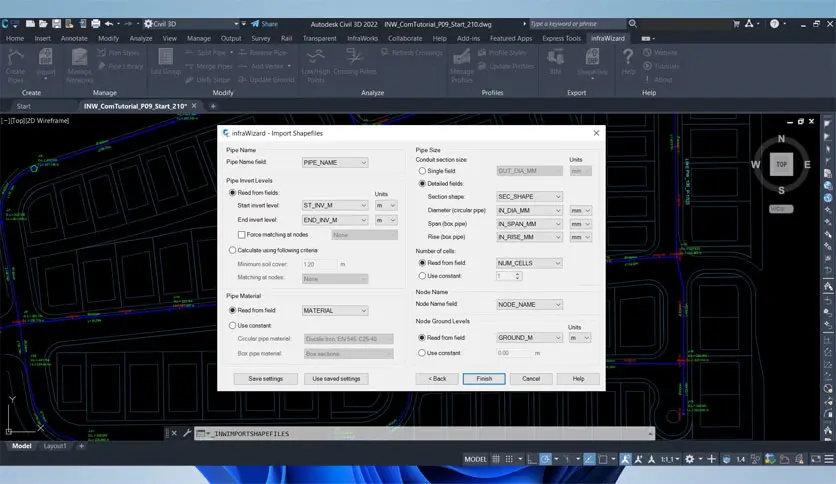Image resolution: width=836 pixels, height=484 pixels.
Task: Select Node Ground Levels Use constant radio
Action: coord(422,353)
